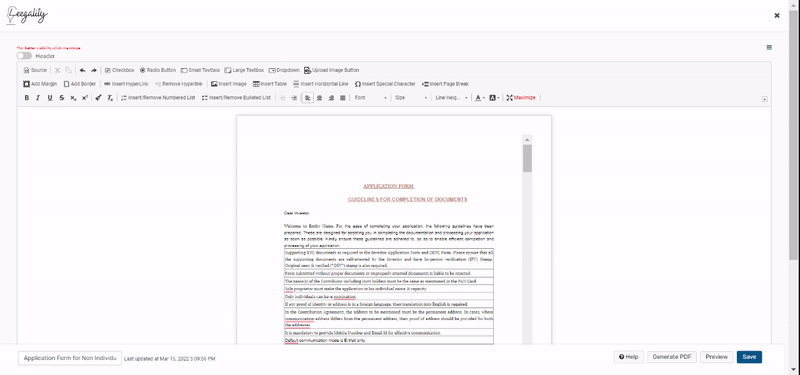Open the Line Height dropdown
Viewport: 800px width, 375px height.
[x=452, y=97]
